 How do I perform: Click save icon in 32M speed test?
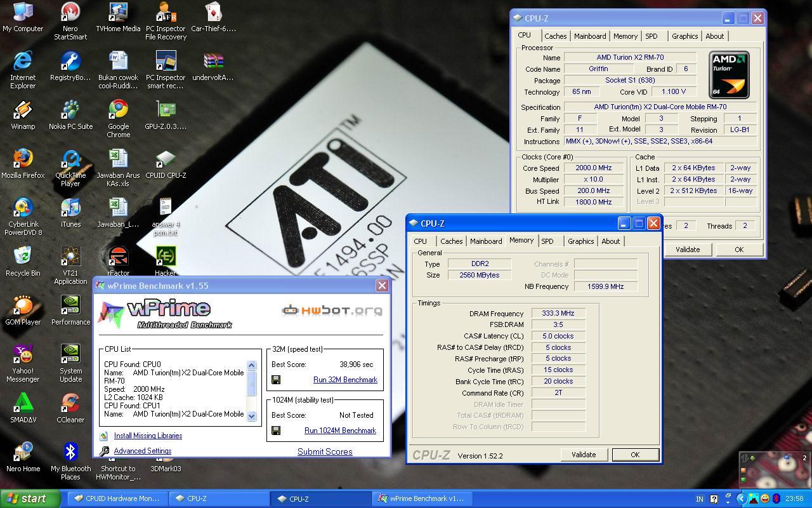(x=276, y=380)
